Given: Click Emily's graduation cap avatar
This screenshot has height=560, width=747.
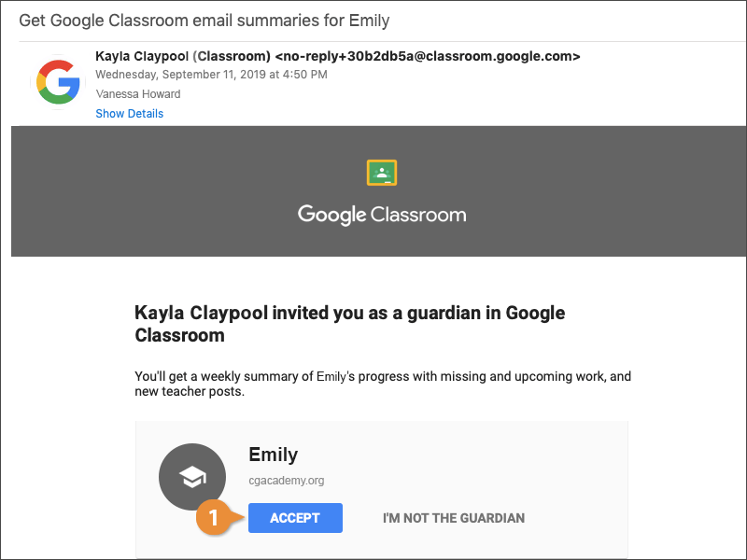Looking at the screenshot, I should point(192,477).
